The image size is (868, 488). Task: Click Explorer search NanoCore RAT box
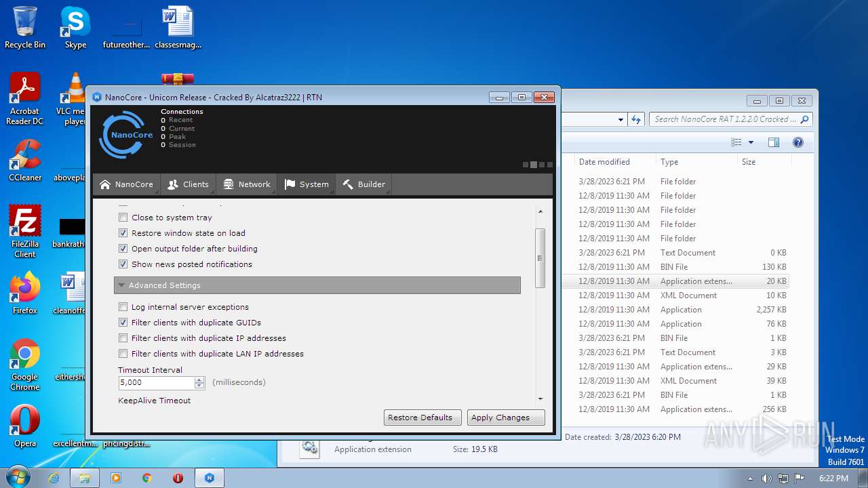(730, 119)
